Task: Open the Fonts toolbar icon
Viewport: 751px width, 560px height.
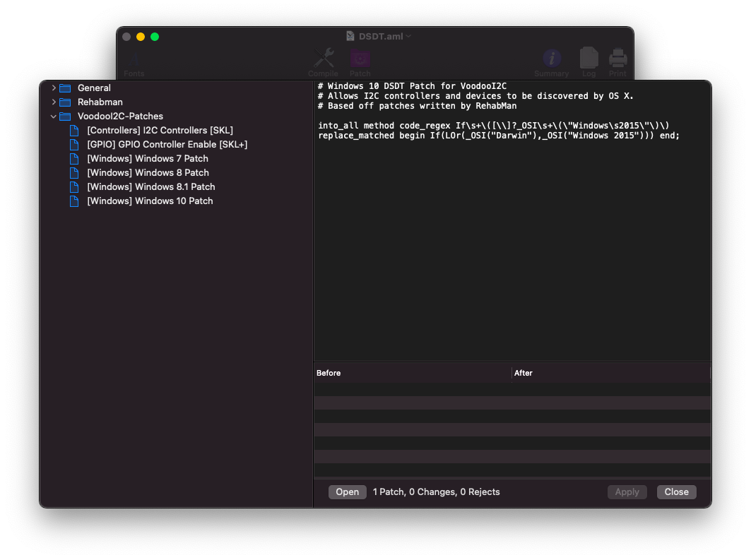Action: [x=134, y=61]
